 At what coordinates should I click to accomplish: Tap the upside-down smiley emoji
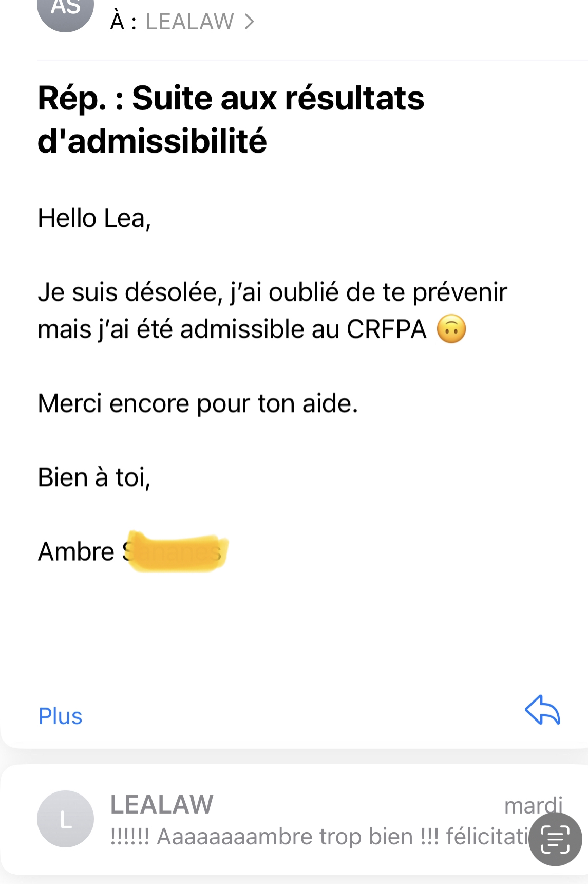(x=451, y=329)
